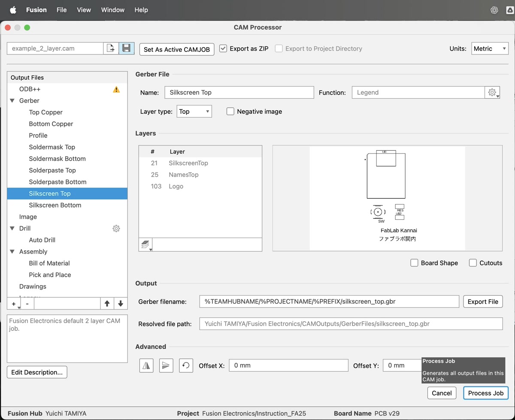Click the Edit Description button
This screenshot has height=420, width=515.
click(37, 372)
